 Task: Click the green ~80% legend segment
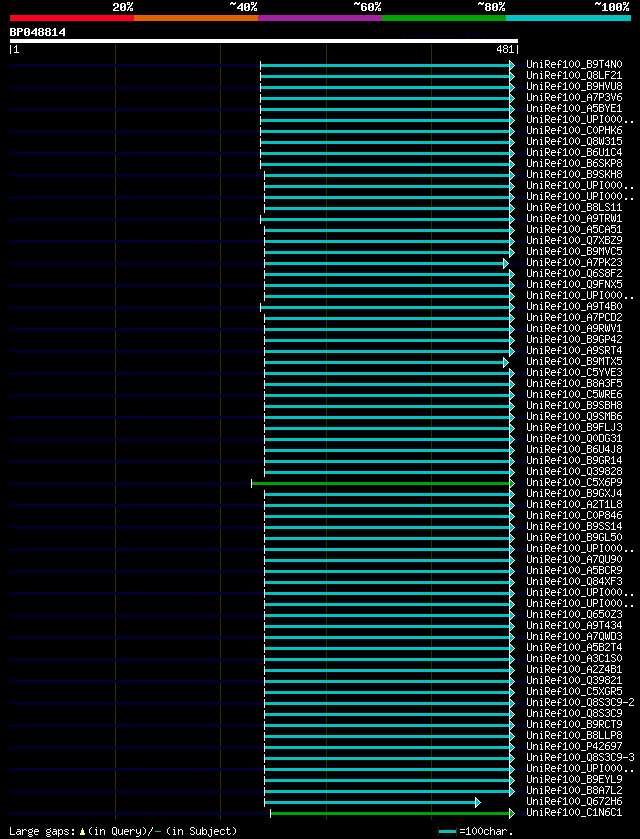[x=444, y=18]
